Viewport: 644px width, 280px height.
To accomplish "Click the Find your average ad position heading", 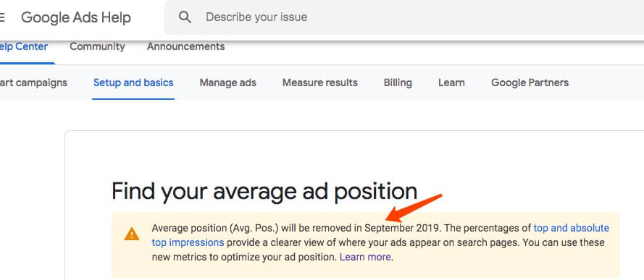I will tap(264, 191).
